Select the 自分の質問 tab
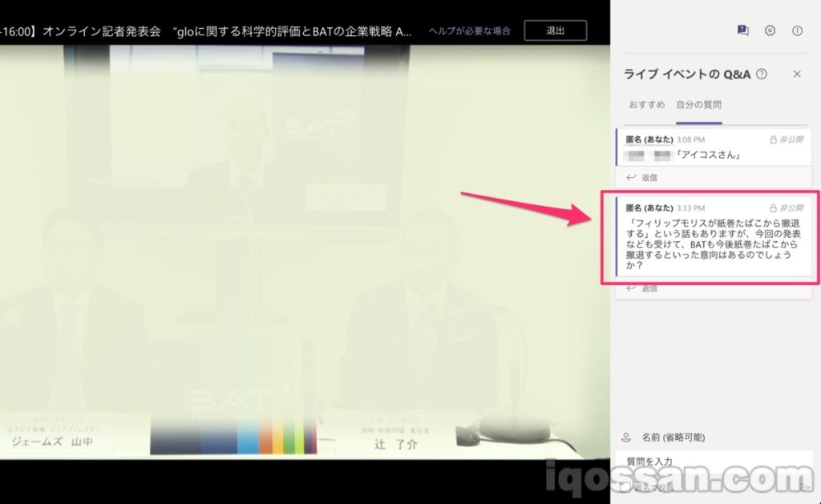 pyautogui.click(x=698, y=105)
